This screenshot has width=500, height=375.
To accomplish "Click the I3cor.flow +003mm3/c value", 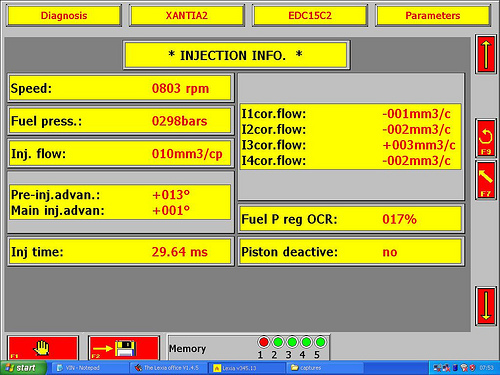I will pos(419,145).
